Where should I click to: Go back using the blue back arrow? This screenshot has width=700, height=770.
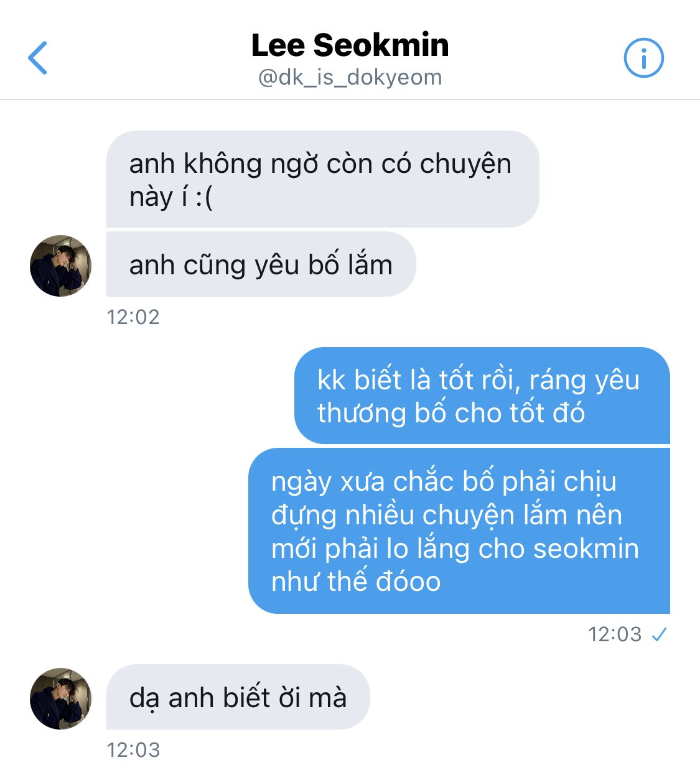tap(37, 58)
